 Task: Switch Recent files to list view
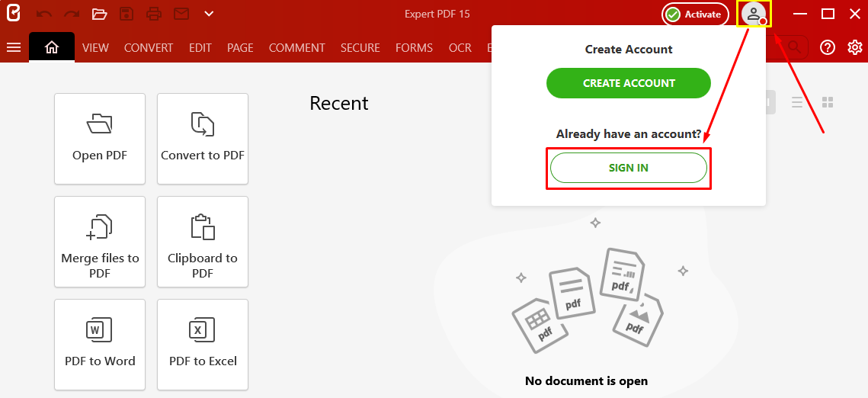[797, 102]
